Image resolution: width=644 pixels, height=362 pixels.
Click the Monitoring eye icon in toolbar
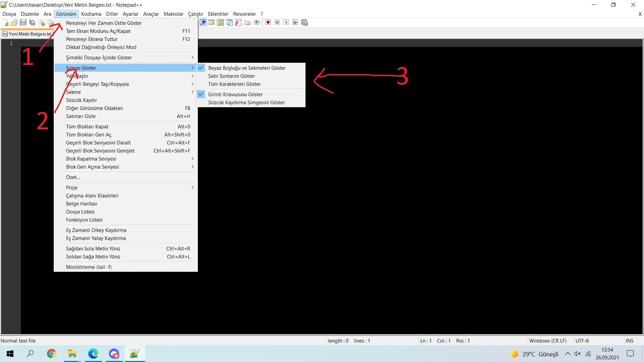[257, 22]
